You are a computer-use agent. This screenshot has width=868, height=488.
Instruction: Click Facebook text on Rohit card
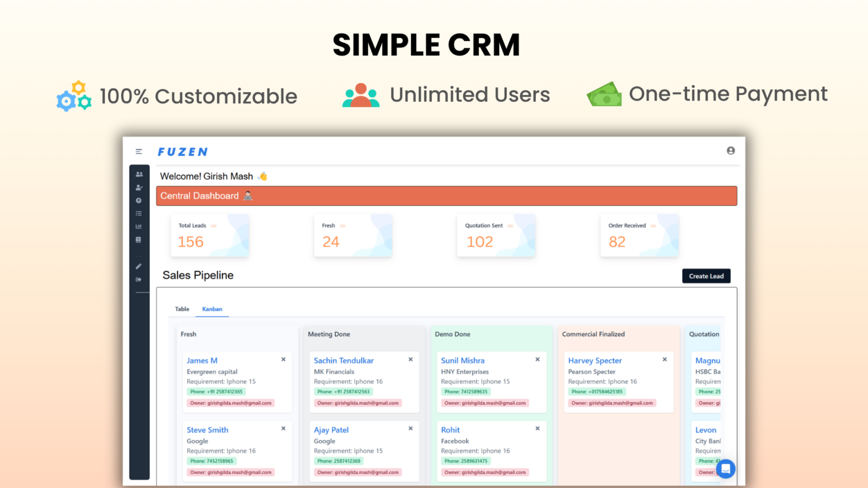(x=455, y=441)
